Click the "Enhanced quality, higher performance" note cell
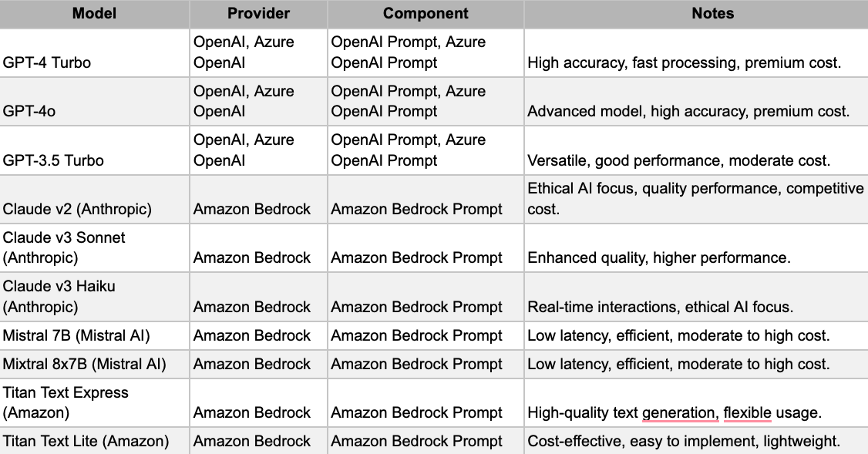This screenshot has width=868, height=454. pos(659,257)
